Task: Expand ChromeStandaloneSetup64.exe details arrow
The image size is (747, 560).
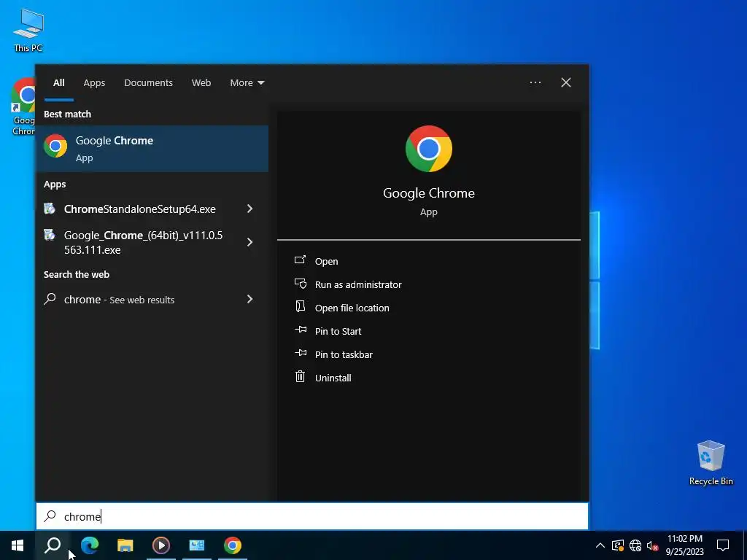Action: (x=249, y=209)
